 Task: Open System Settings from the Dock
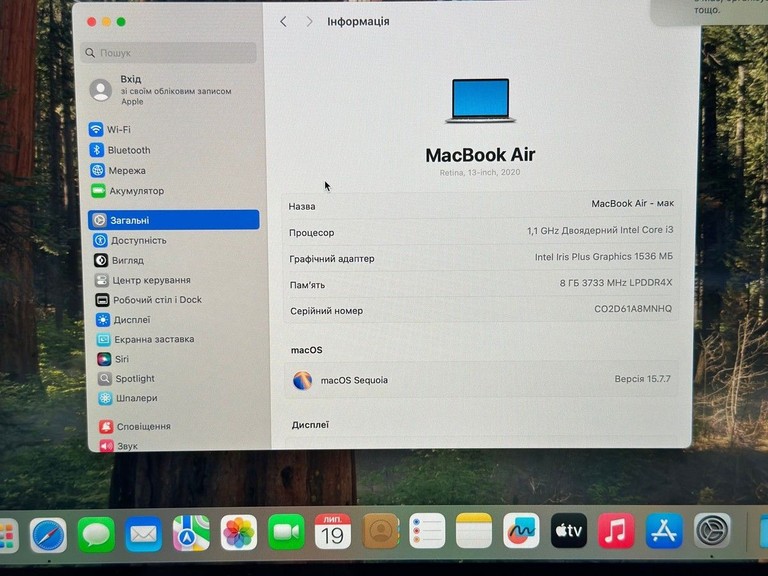(712, 530)
